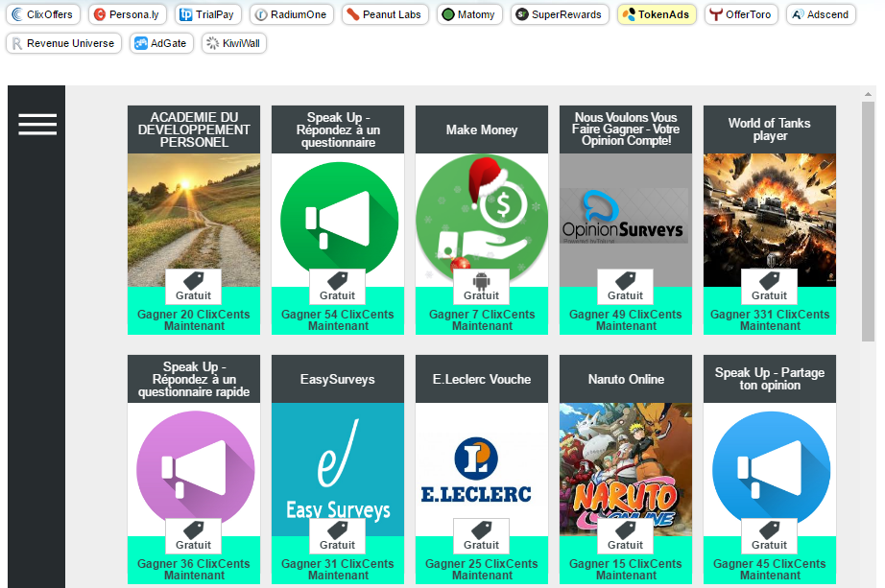Click the Gratuit tag on blue Speak Up offer

coord(769,536)
